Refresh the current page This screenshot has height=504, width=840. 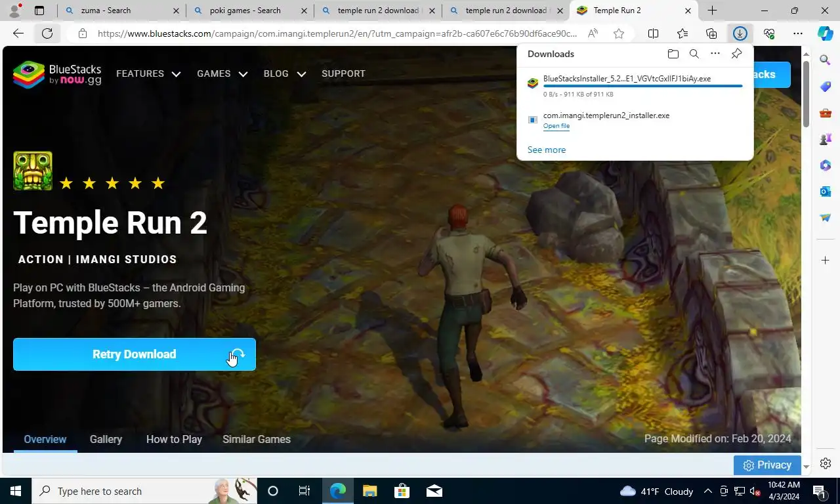coord(47,33)
